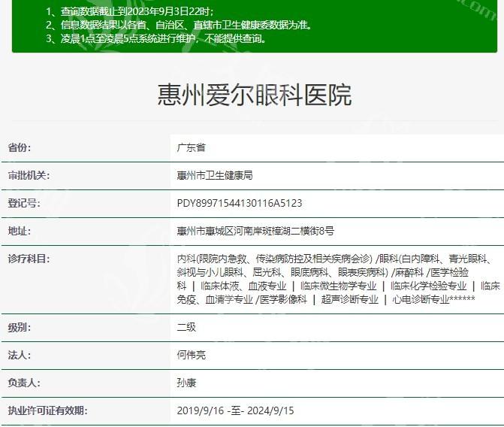Select the 执业许可证有效期 label

coord(47,410)
